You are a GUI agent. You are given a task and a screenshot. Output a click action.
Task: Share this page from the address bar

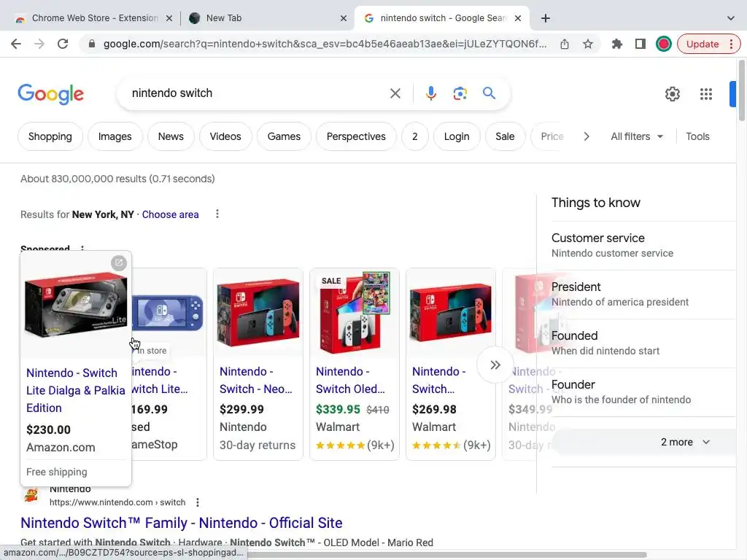(565, 44)
